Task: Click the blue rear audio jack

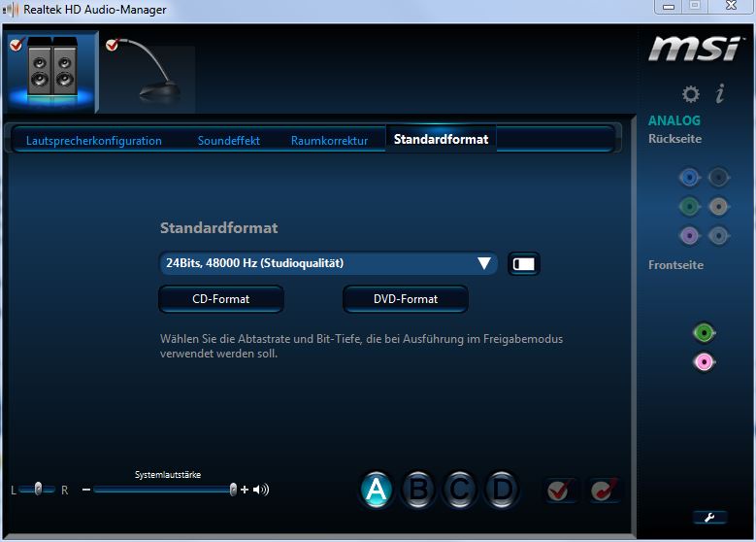Action: coord(689,178)
